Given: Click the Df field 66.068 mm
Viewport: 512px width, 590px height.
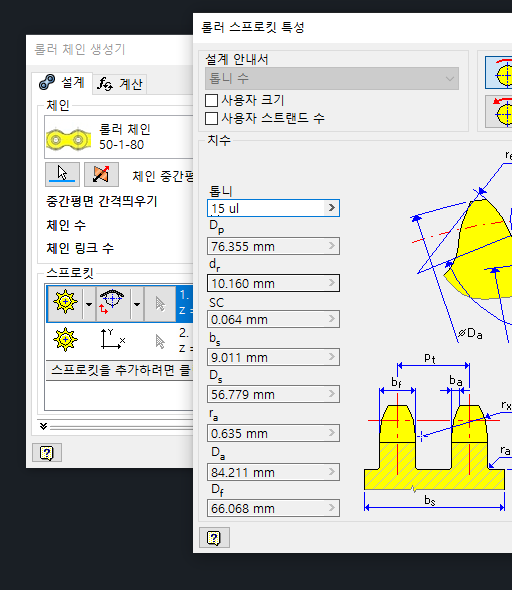Looking at the screenshot, I should [273, 508].
